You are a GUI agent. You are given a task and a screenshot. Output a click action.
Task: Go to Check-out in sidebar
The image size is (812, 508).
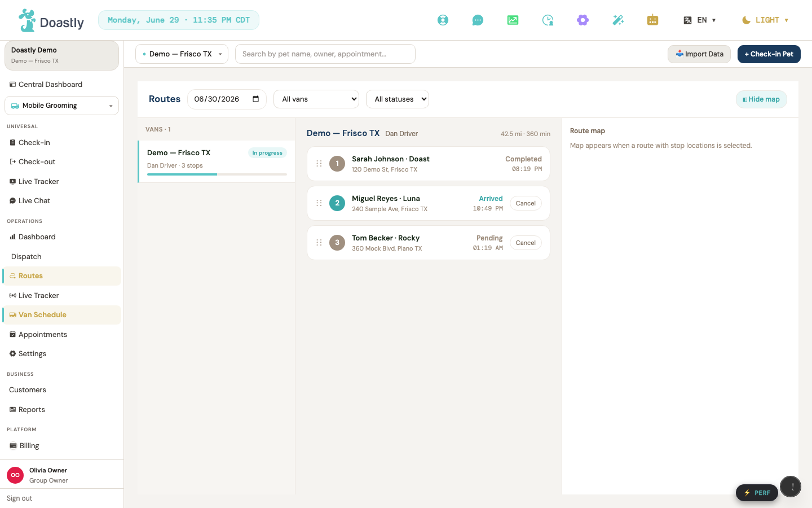coord(61,162)
